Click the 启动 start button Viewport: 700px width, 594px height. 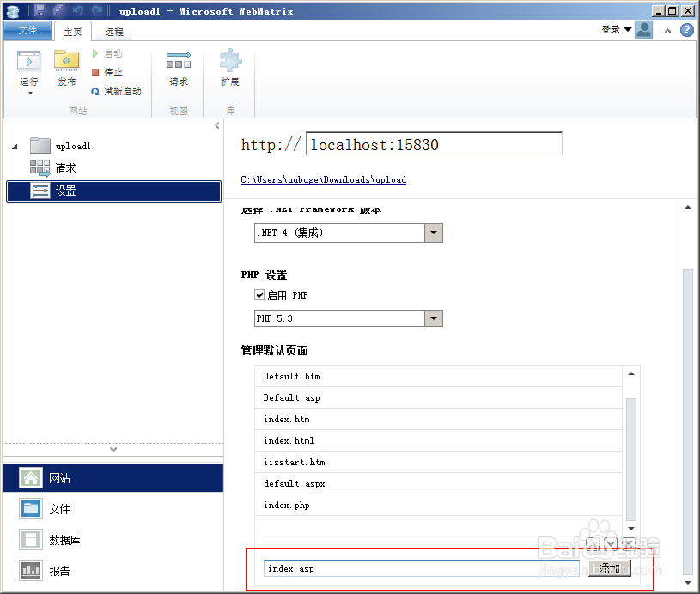click(x=107, y=53)
